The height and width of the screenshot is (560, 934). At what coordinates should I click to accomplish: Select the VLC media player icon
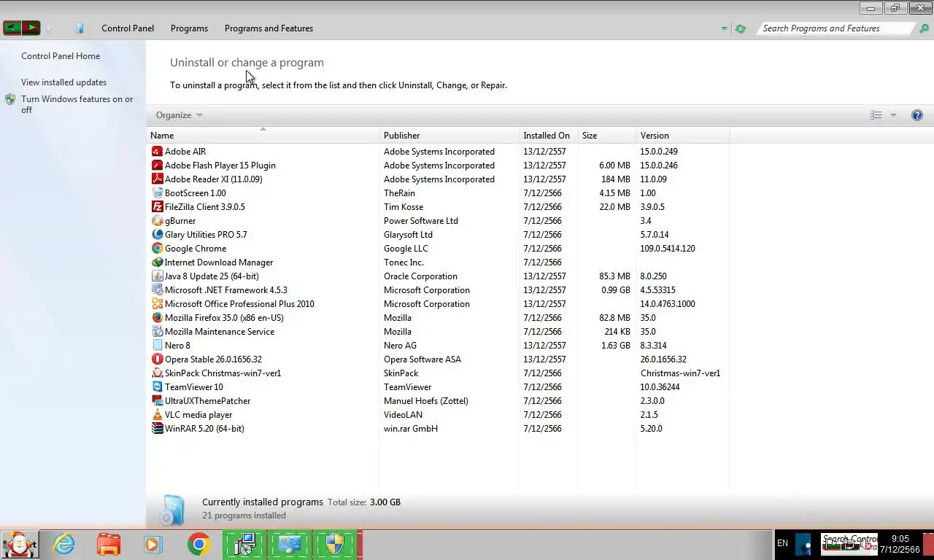(x=157, y=415)
